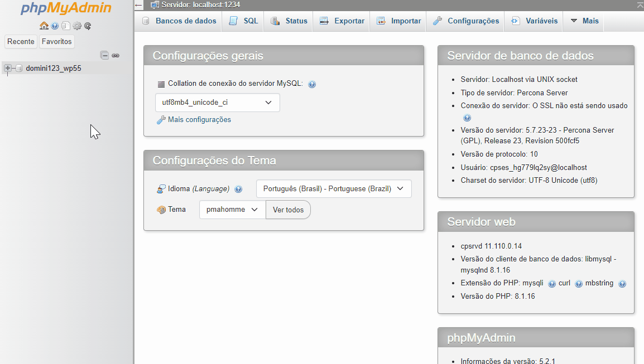Reload navigation panel green arrow icon
644x364 pixels.
(88, 26)
